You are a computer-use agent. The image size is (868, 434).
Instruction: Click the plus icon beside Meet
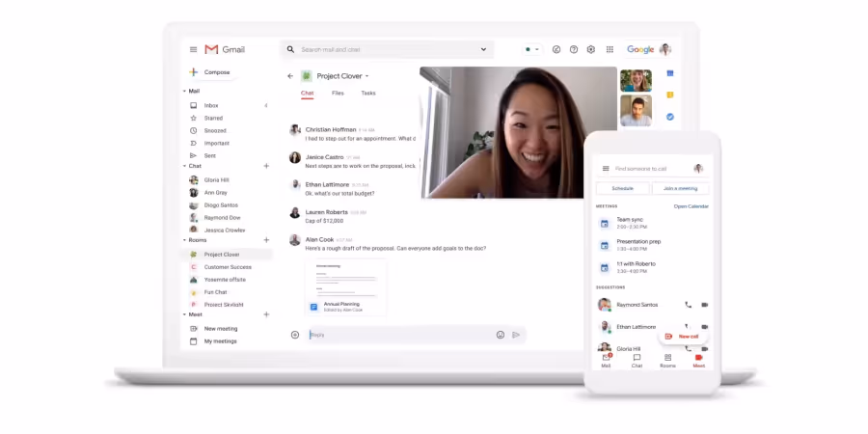266,314
